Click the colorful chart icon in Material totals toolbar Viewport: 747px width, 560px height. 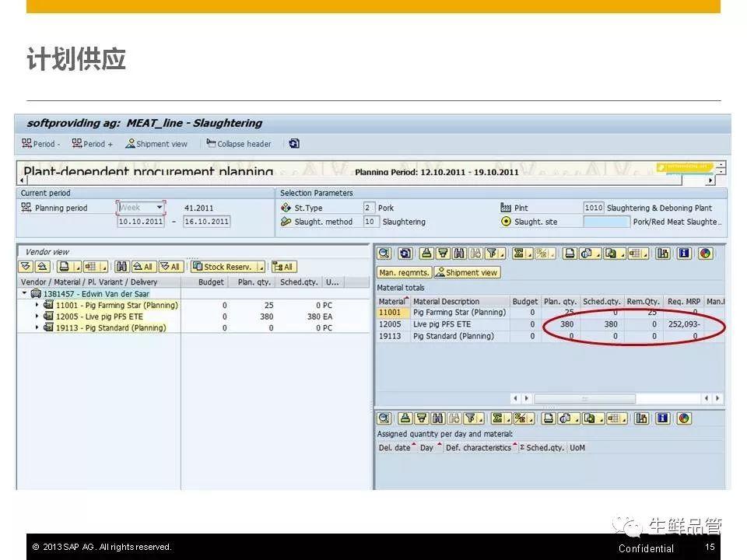coord(705,254)
